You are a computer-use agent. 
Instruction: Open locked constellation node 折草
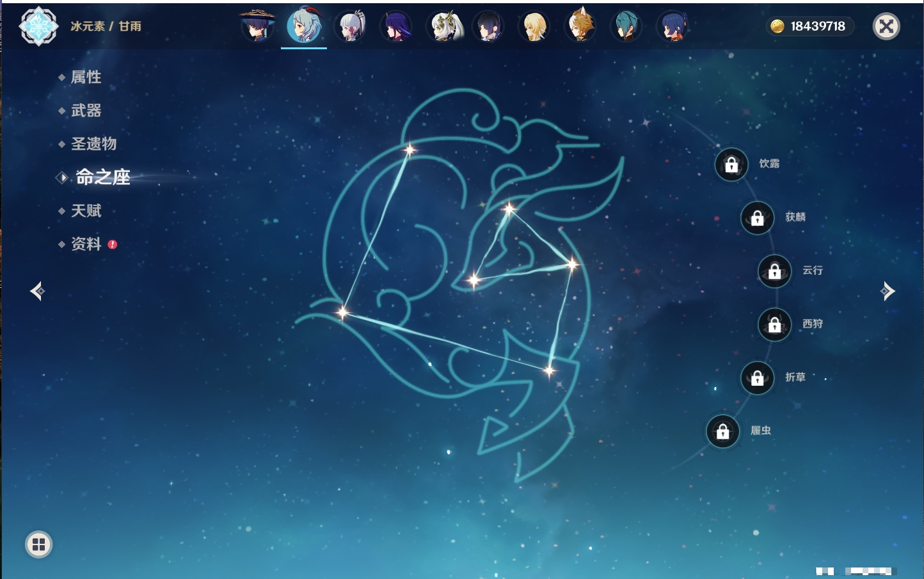(x=758, y=378)
